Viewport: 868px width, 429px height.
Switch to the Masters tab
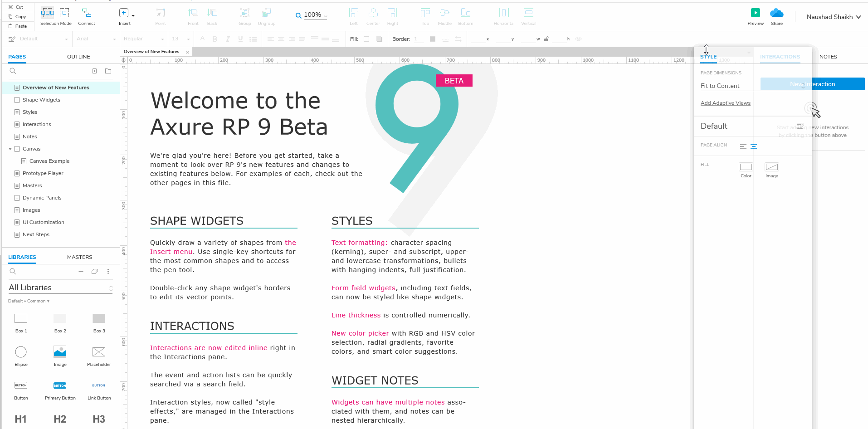pos(79,257)
